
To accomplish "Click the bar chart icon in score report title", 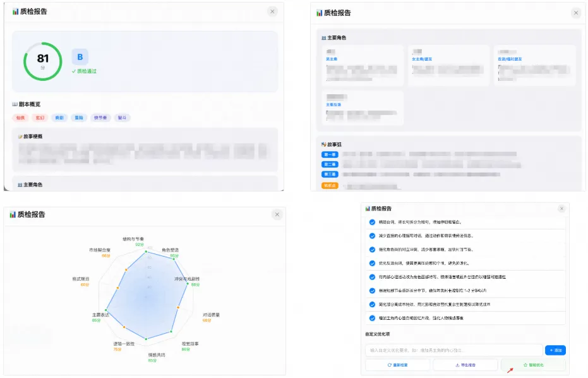I will coord(15,11).
